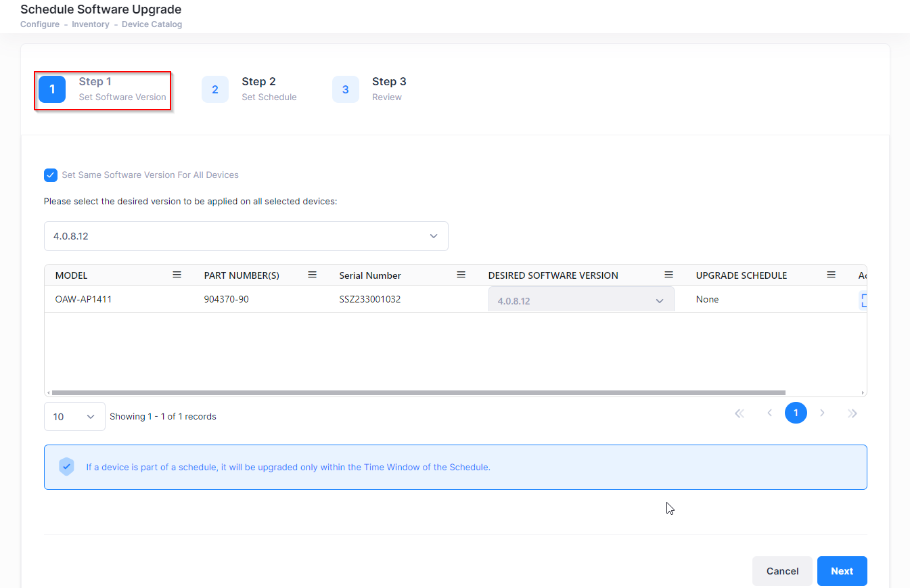Open the desired version dropdown in the OAW-AP1411 row
This screenshot has height=588, width=910.
coord(581,300)
